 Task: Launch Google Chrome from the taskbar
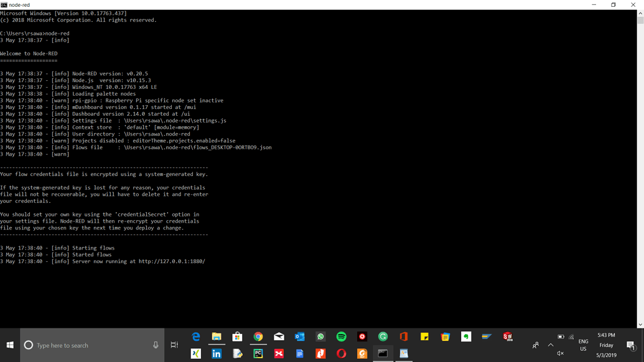tap(258, 336)
